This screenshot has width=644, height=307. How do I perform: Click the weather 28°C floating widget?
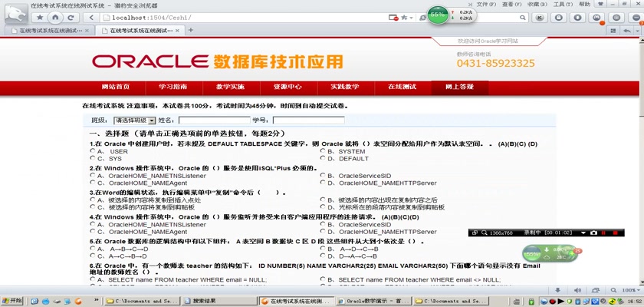pyautogui.click(x=552, y=253)
